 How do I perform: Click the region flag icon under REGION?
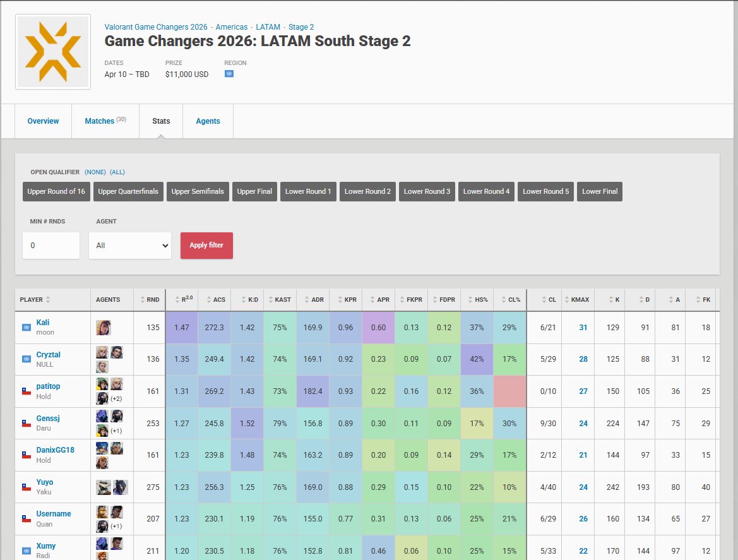click(229, 74)
